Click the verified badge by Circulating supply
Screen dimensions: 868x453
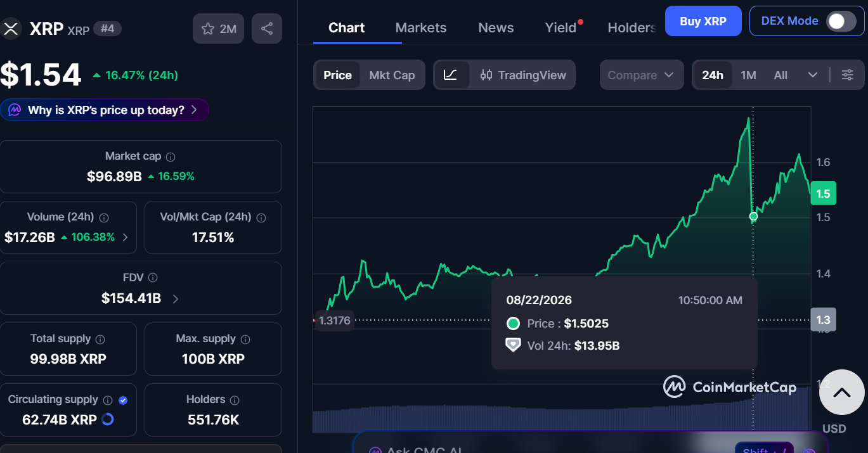pyautogui.click(x=123, y=400)
